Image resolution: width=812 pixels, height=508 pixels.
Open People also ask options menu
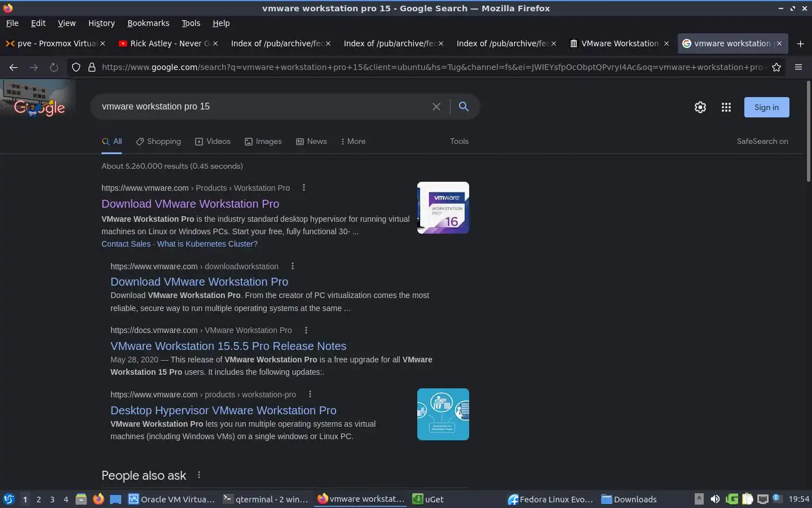click(199, 475)
